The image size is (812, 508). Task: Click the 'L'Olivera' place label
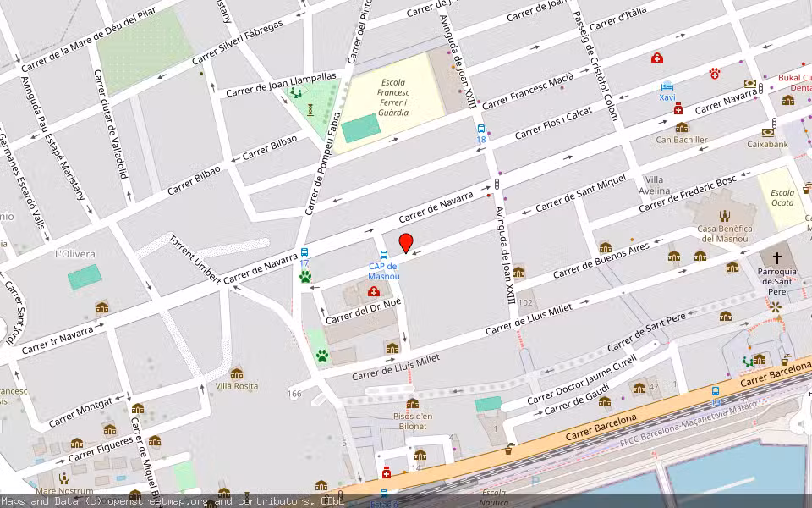tap(75, 254)
